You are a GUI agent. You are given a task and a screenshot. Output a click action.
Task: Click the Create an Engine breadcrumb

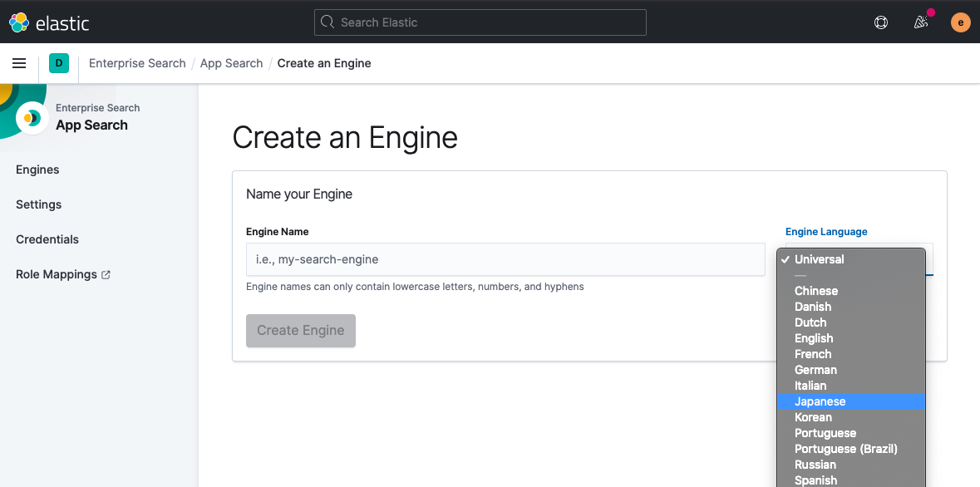(323, 63)
